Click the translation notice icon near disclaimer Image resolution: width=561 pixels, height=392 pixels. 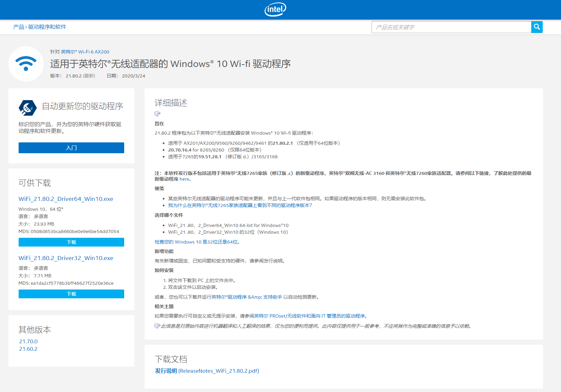[x=157, y=326]
